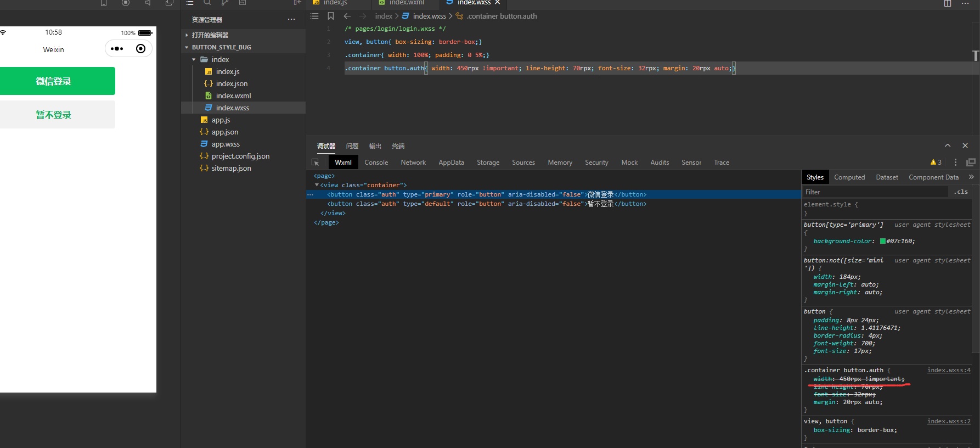Click the element inspector picker icon
This screenshot has width=980, height=448.
[316, 163]
